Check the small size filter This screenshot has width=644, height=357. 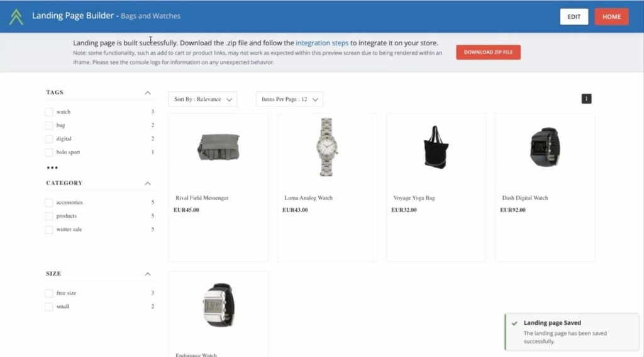coord(49,307)
